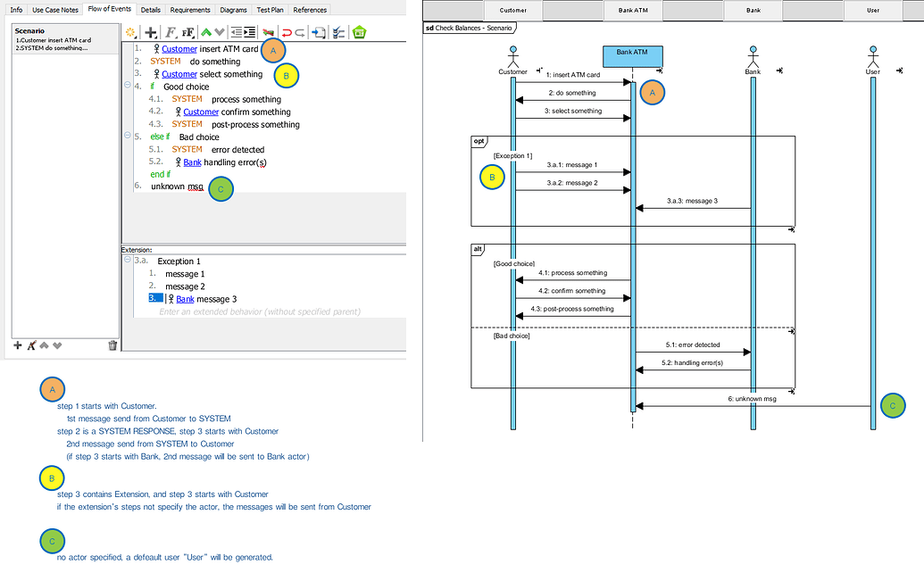
Task: Click the 'Enter an extended behavior' input field
Action: (x=259, y=311)
